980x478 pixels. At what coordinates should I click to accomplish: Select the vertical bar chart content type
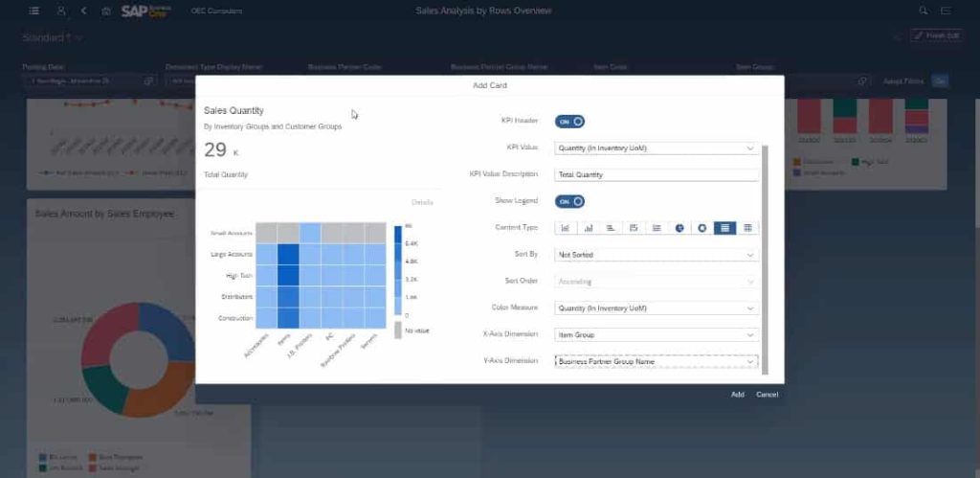[589, 228]
